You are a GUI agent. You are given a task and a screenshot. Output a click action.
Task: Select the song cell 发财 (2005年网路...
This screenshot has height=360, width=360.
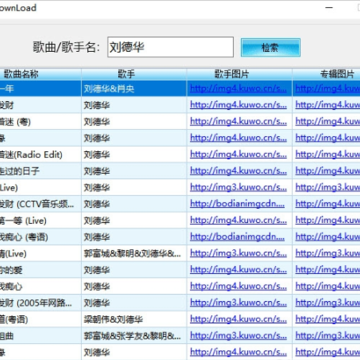click(40, 303)
